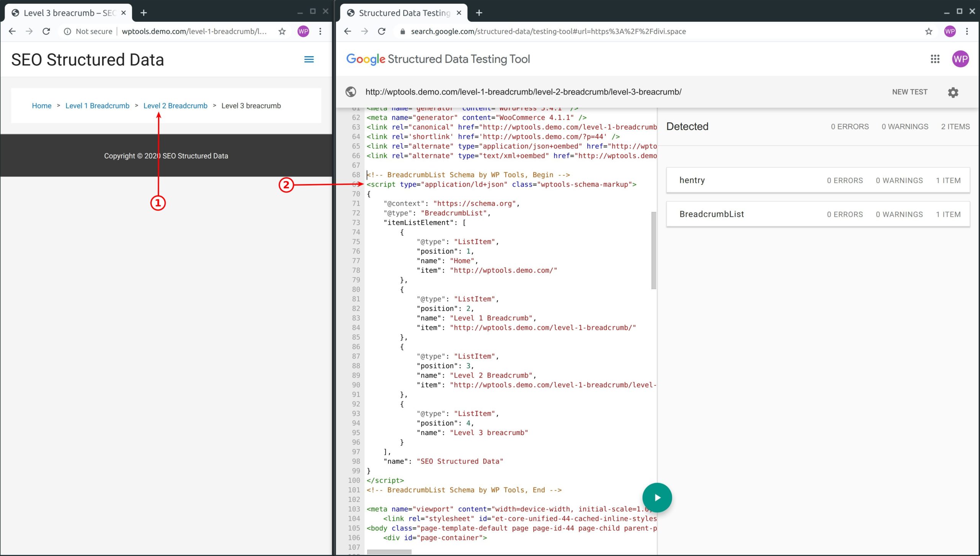Viewport: 980px width, 556px height.
Task: Click the 2 ITEMS count in Detected header
Action: pyautogui.click(x=955, y=127)
